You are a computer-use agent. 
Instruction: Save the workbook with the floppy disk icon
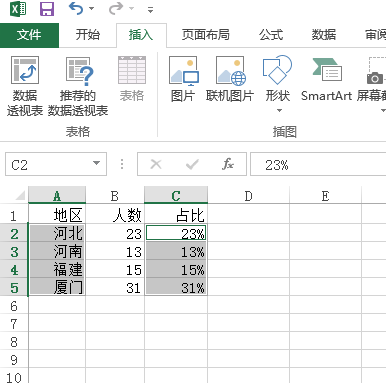[47, 9]
